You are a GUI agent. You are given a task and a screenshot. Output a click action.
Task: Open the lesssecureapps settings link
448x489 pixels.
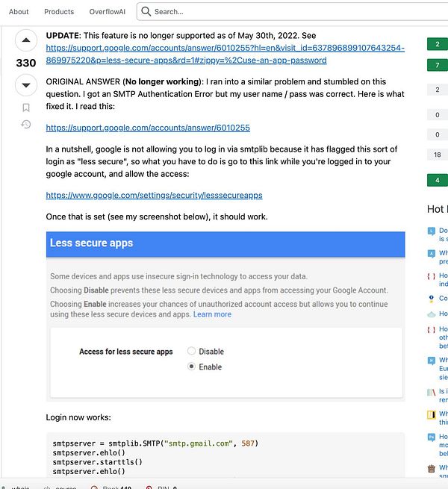pos(154,196)
